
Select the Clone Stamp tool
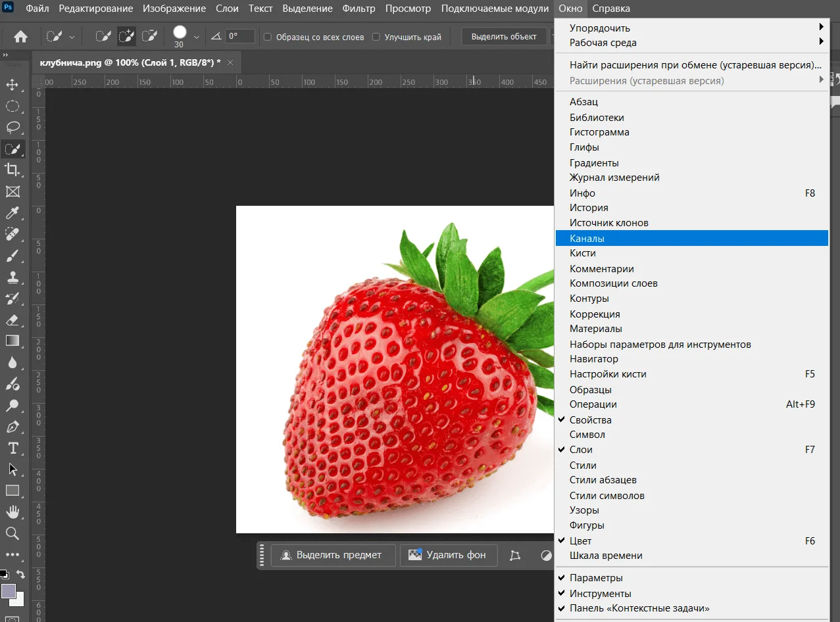pos(12,277)
